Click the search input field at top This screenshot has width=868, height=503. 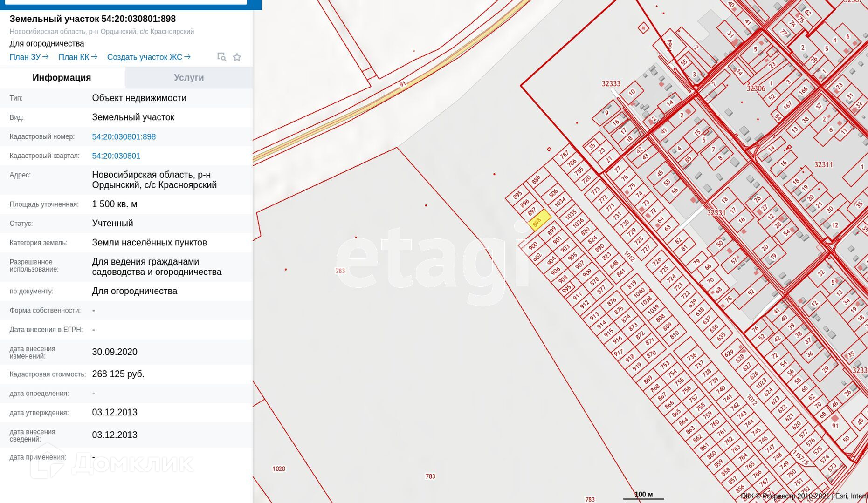pos(126,2)
